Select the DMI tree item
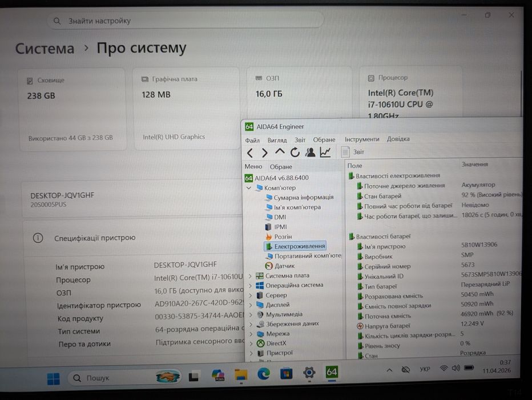Viewport: 532px width, 400px height. (x=276, y=217)
